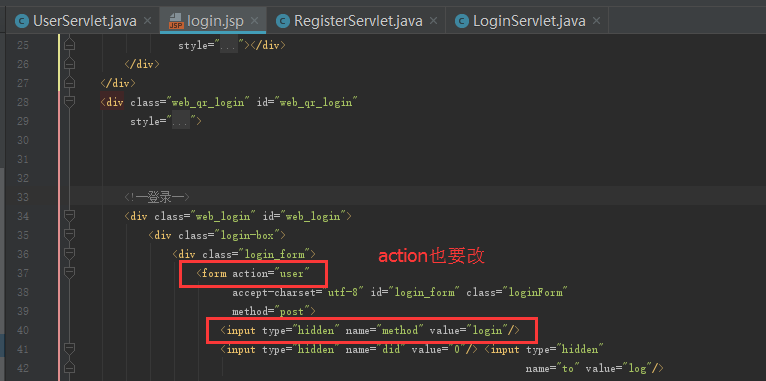Screen dimensions: 766x381
Task: Click the class icon on the LoginServlet.java tab
Action: 461,21
